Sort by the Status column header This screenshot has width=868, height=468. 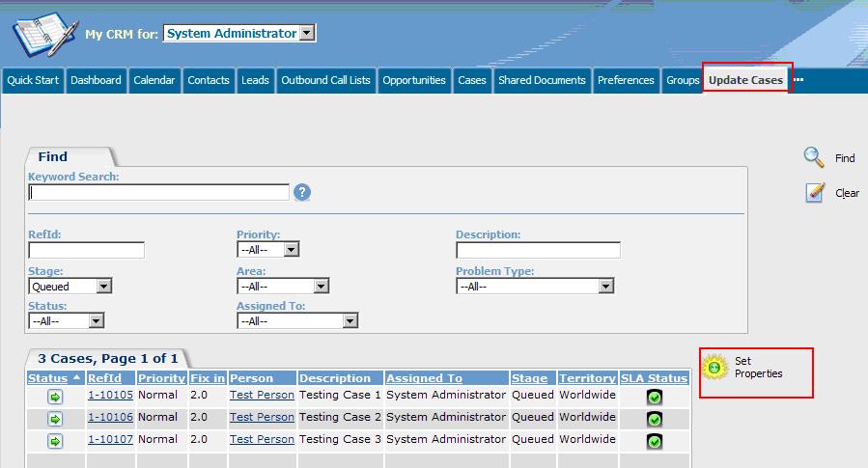pyautogui.click(x=47, y=378)
